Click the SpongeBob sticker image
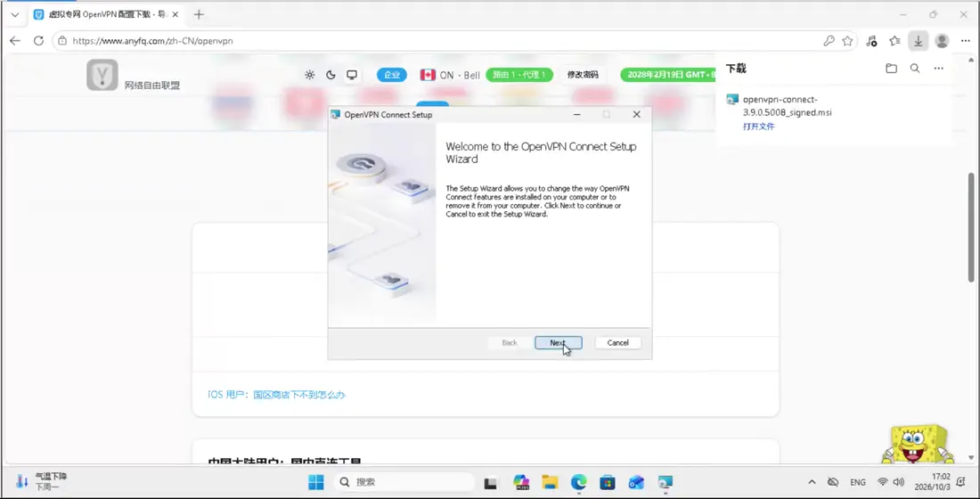The height and width of the screenshot is (499, 980). click(917, 445)
